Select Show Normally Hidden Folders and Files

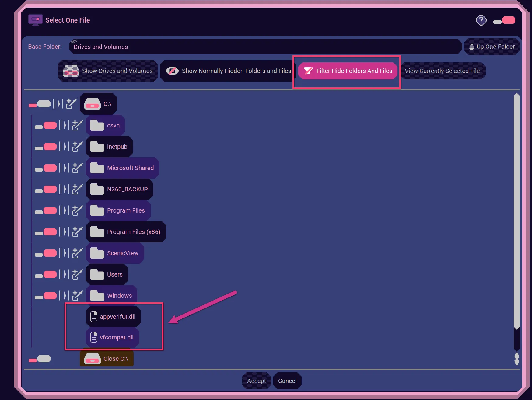[x=228, y=71]
